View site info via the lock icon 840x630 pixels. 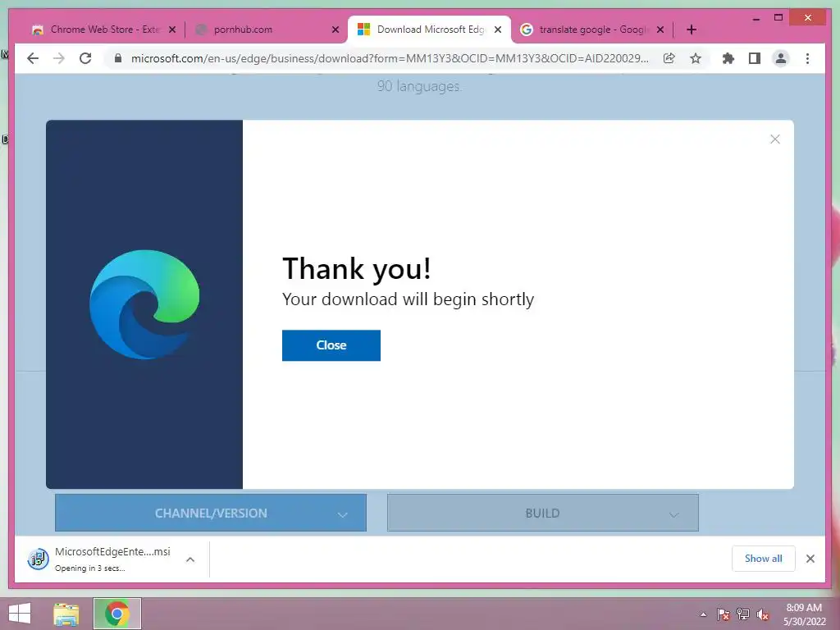[x=118, y=58]
